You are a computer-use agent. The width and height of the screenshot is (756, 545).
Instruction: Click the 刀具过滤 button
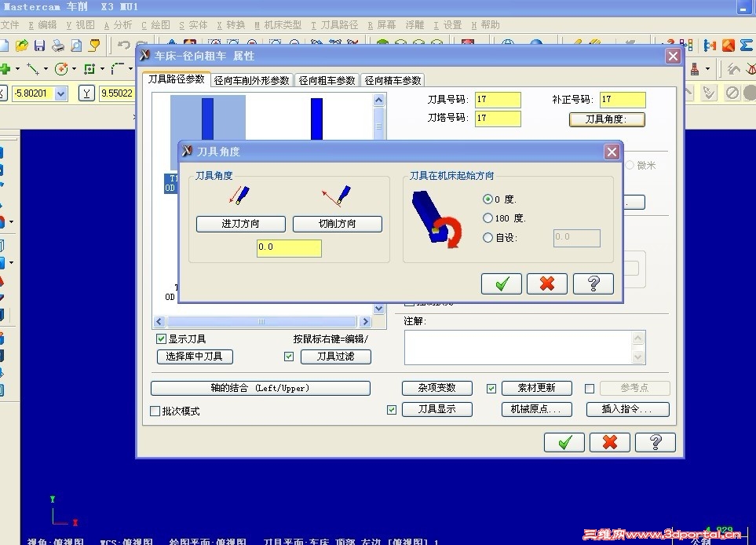tap(335, 357)
